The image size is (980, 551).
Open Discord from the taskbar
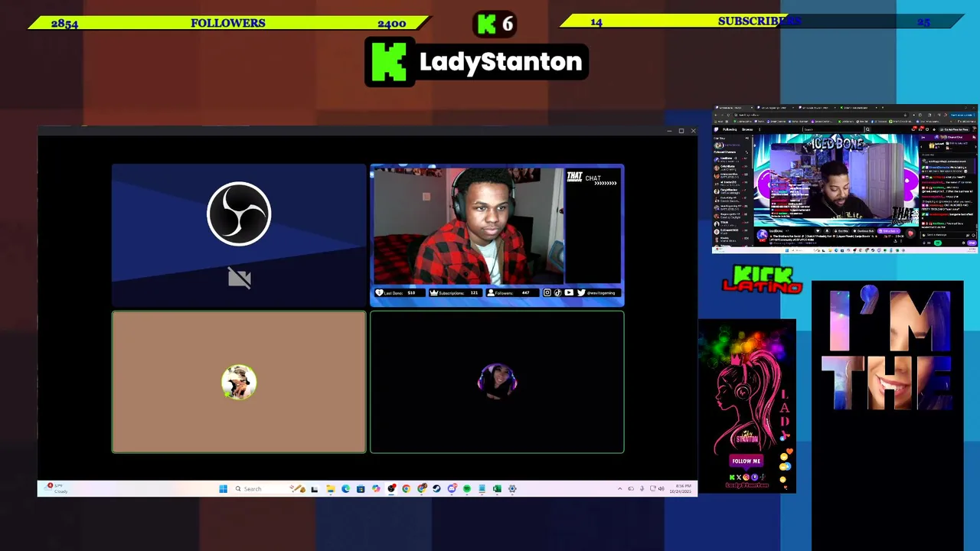[x=452, y=488]
